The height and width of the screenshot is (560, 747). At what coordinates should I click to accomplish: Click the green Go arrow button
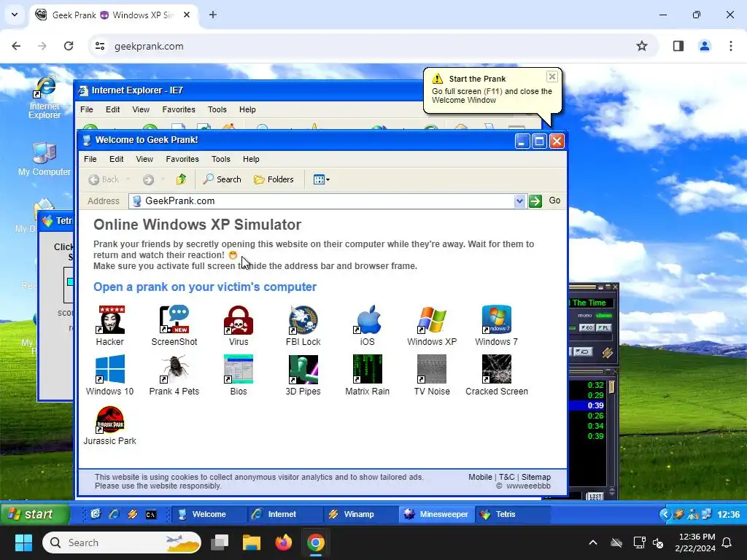click(535, 201)
